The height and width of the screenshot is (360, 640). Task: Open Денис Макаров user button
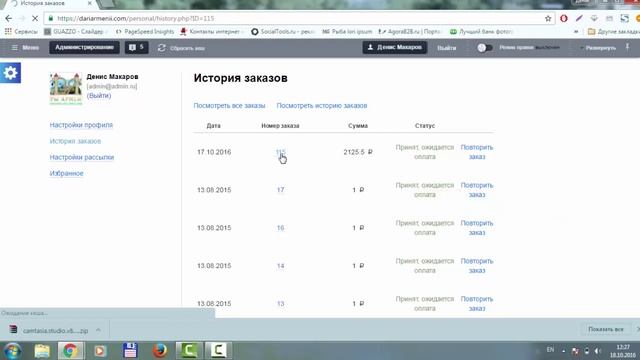tap(395, 47)
